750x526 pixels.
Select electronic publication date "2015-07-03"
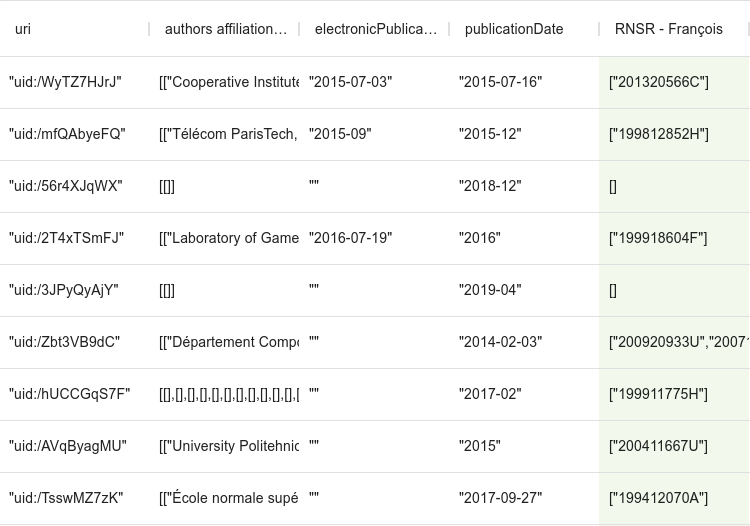350,82
